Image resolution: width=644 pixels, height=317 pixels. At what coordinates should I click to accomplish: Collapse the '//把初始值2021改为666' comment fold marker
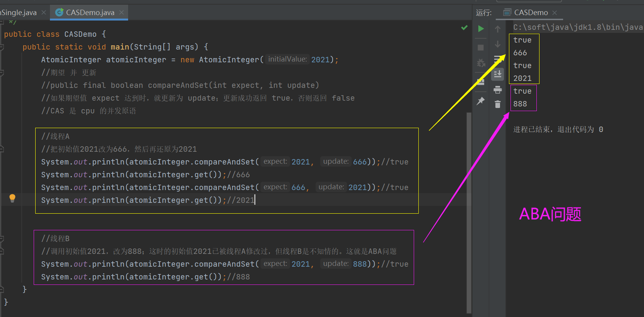coord(2,149)
